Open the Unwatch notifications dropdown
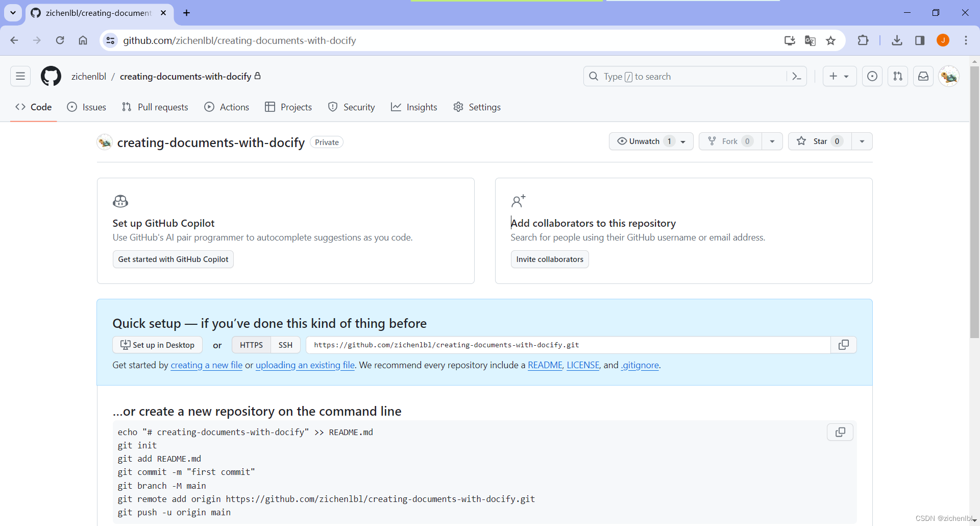This screenshot has width=980, height=526. tap(651, 141)
